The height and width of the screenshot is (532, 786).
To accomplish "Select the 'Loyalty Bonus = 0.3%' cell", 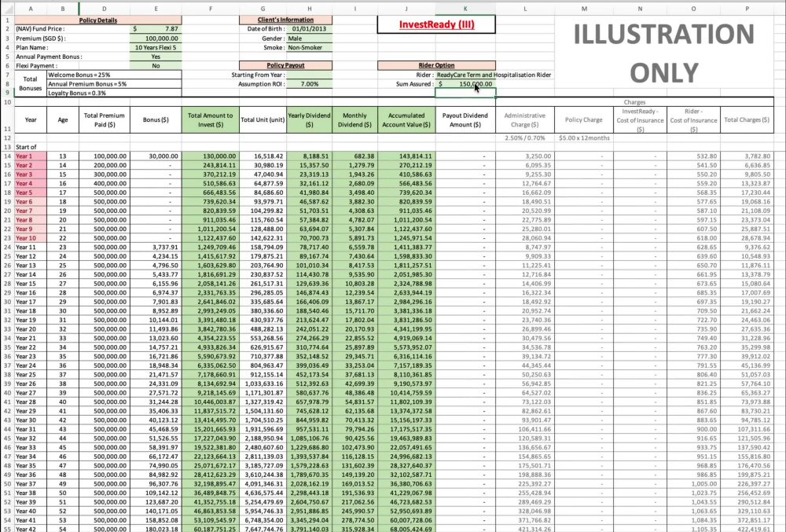I will 114,94.
